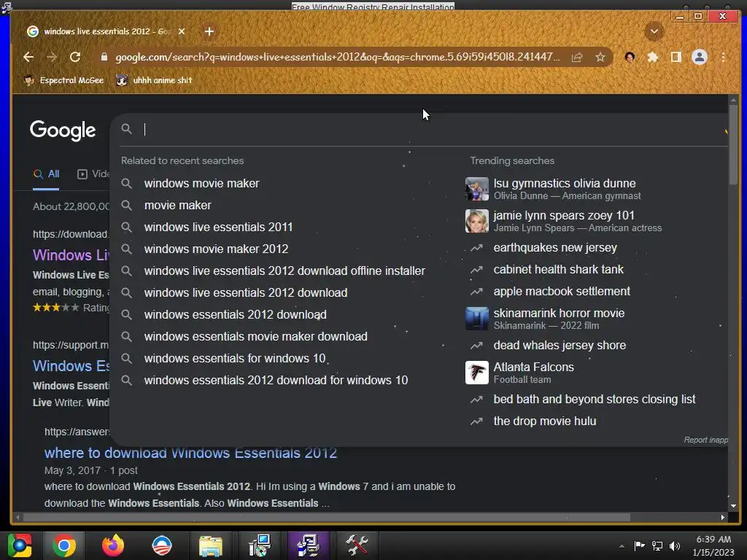747x560 pixels.
Task: Click the Olivia Dunne thumbnail image
Action: click(x=477, y=189)
